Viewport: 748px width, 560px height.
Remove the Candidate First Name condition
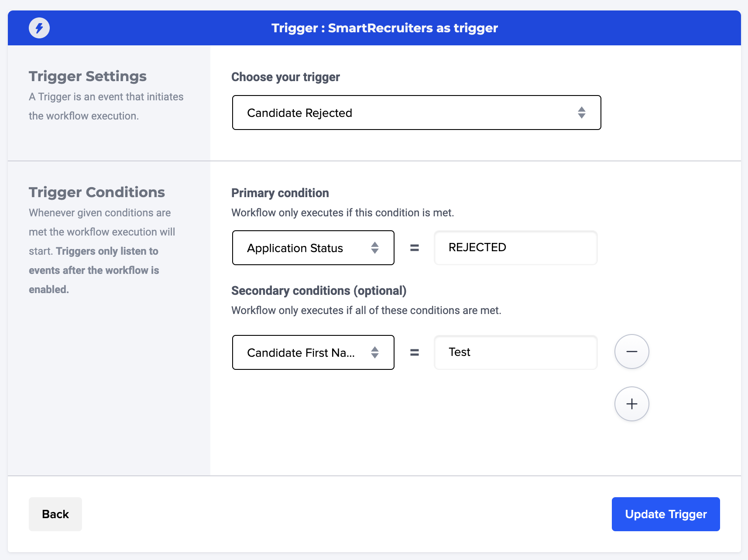click(631, 352)
